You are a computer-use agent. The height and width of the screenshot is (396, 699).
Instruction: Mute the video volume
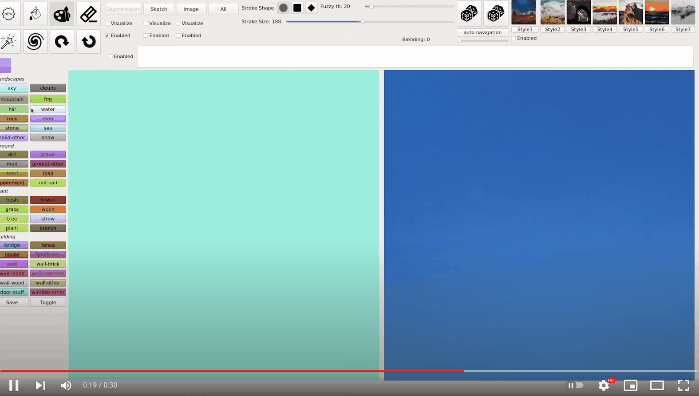point(66,385)
